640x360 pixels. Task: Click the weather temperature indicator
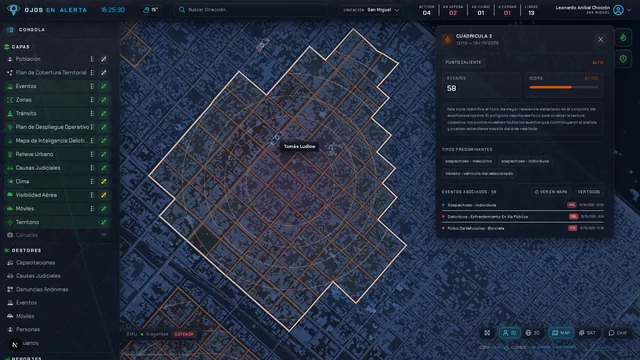click(150, 10)
